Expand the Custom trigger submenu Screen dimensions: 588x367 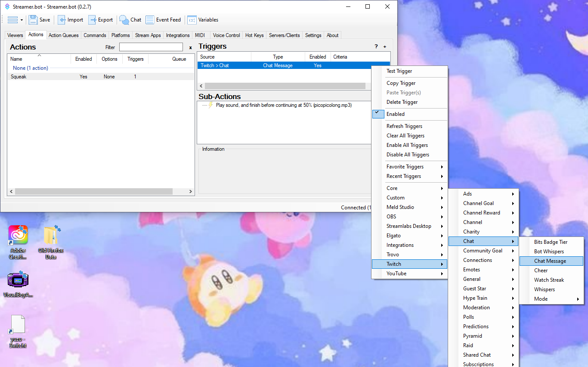pyautogui.click(x=410, y=198)
